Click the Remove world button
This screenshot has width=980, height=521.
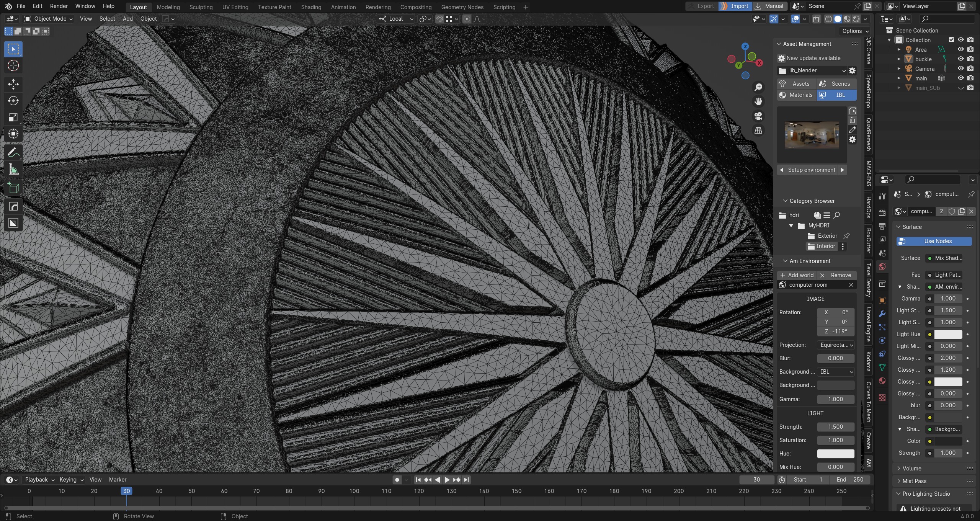click(836, 275)
